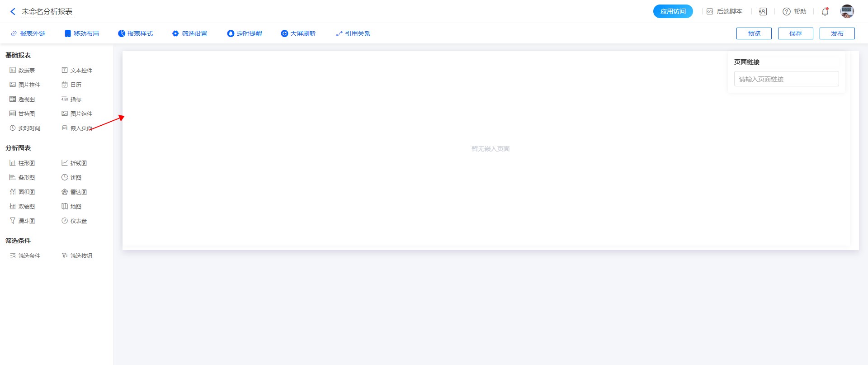Open 筛选设置 filter settings
Image resolution: width=868 pixels, height=365 pixels.
[x=190, y=34]
